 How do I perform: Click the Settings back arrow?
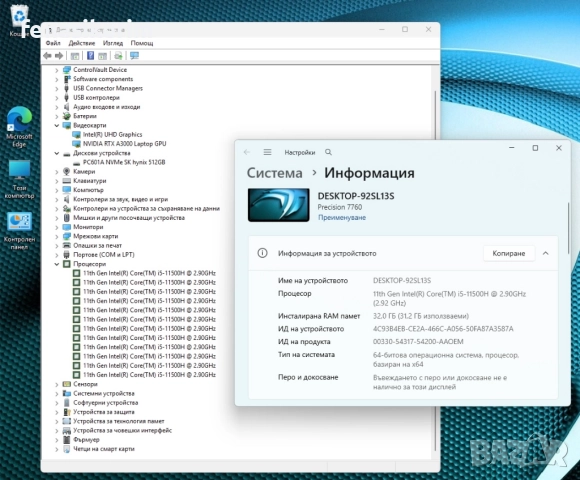pyautogui.click(x=247, y=152)
